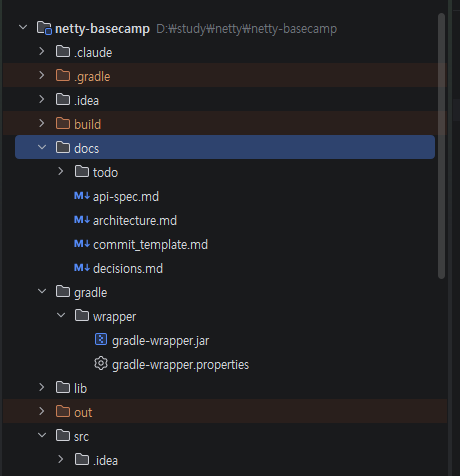Collapse the wrapper folder chevron

pos(61,315)
